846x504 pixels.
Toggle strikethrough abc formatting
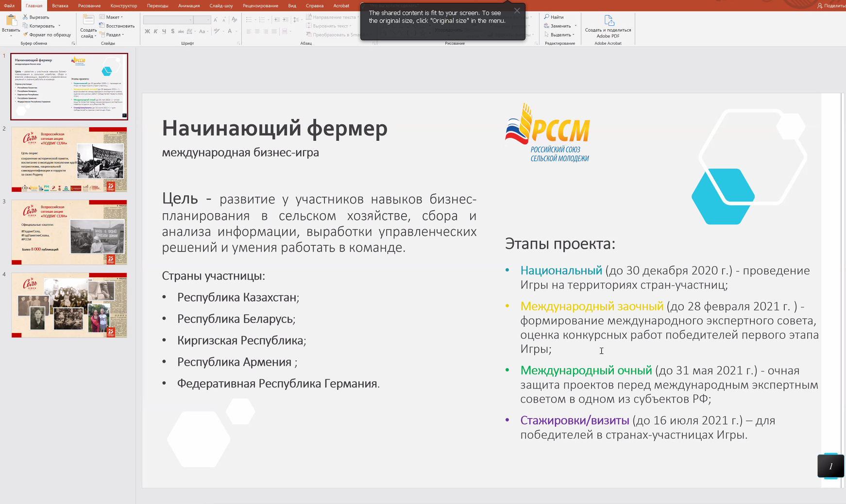[181, 31]
